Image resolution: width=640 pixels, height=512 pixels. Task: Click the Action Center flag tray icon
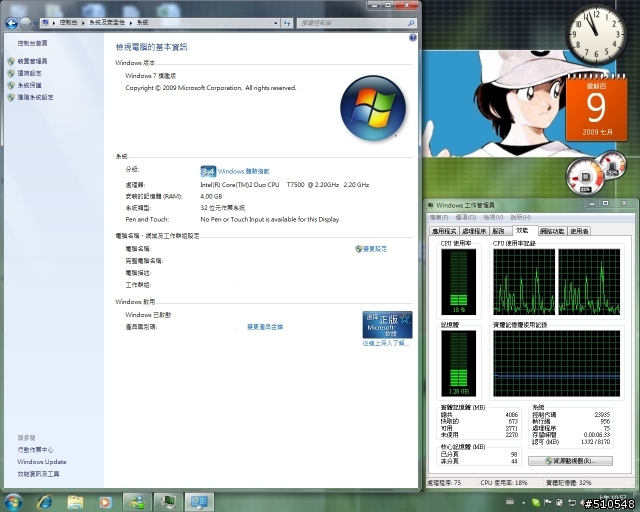(x=547, y=502)
